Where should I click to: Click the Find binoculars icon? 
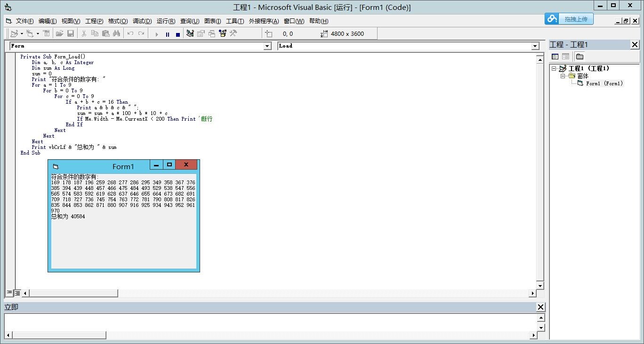point(116,33)
